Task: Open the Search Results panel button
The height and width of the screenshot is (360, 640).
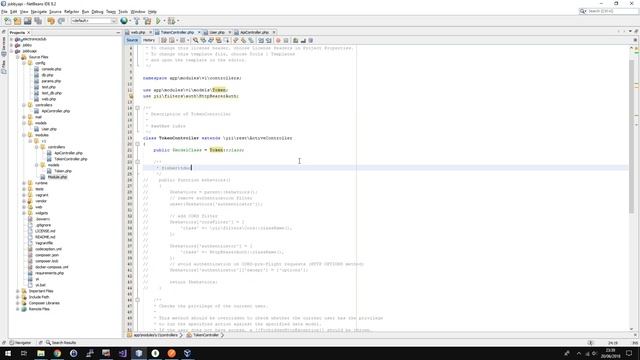Action: click(x=61, y=343)
